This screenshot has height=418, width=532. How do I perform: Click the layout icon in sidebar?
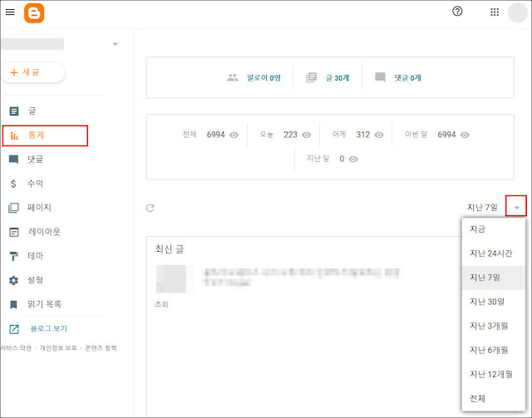(14, 232)
